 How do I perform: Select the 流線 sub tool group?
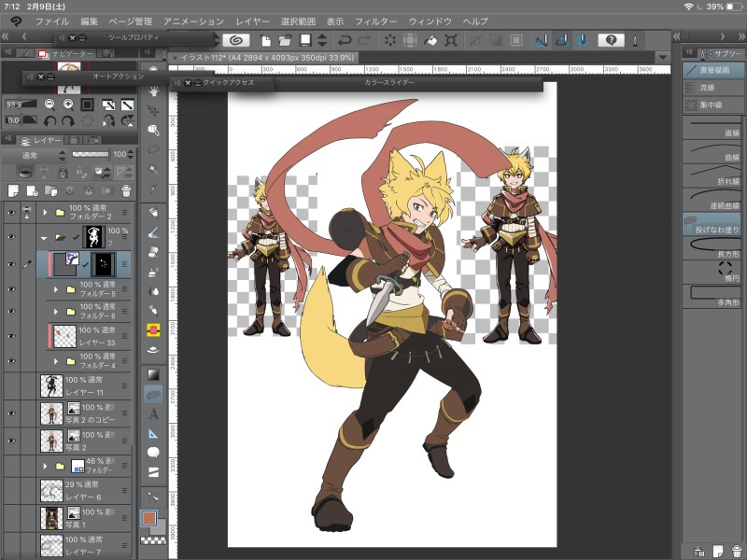point(707,87)
